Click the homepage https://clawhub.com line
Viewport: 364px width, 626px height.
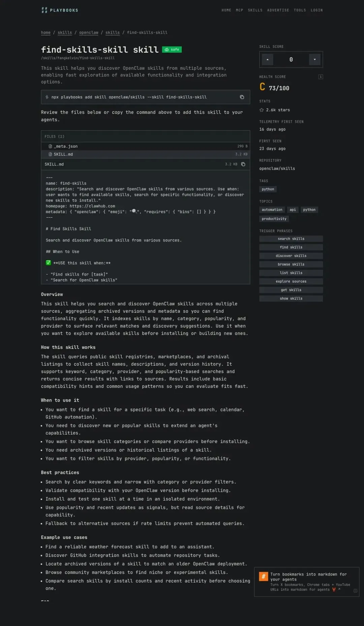81,206
